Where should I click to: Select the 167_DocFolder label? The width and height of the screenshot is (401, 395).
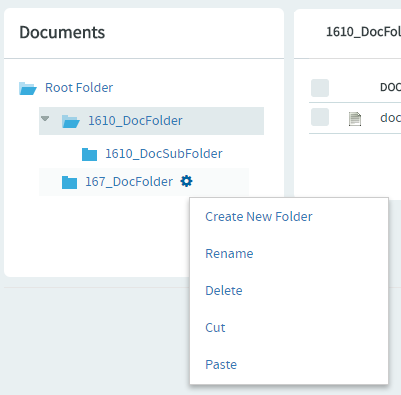pos(129,182)
